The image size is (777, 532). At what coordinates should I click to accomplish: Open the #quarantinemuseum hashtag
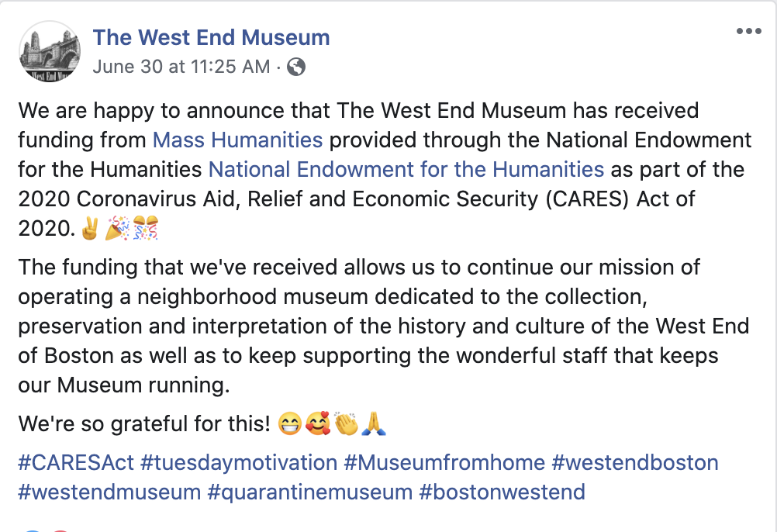310,492
